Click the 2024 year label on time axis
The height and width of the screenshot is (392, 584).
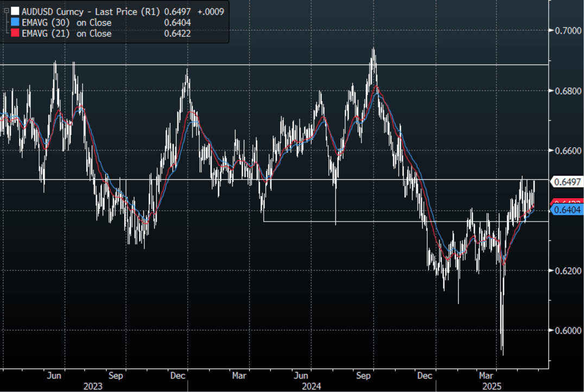click(311, 386)
